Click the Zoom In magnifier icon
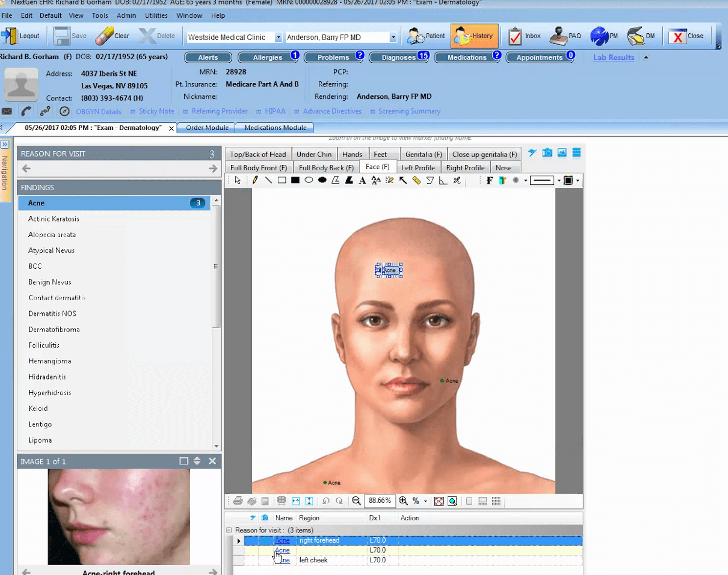This screenshot has height=575, width=728. tap(403, 501)
